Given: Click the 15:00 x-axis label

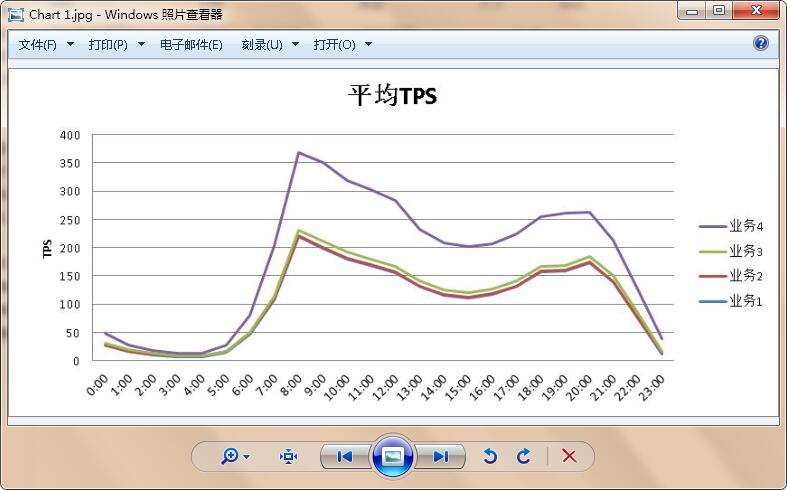Looking at the screenshot, I should pos(458,388).
